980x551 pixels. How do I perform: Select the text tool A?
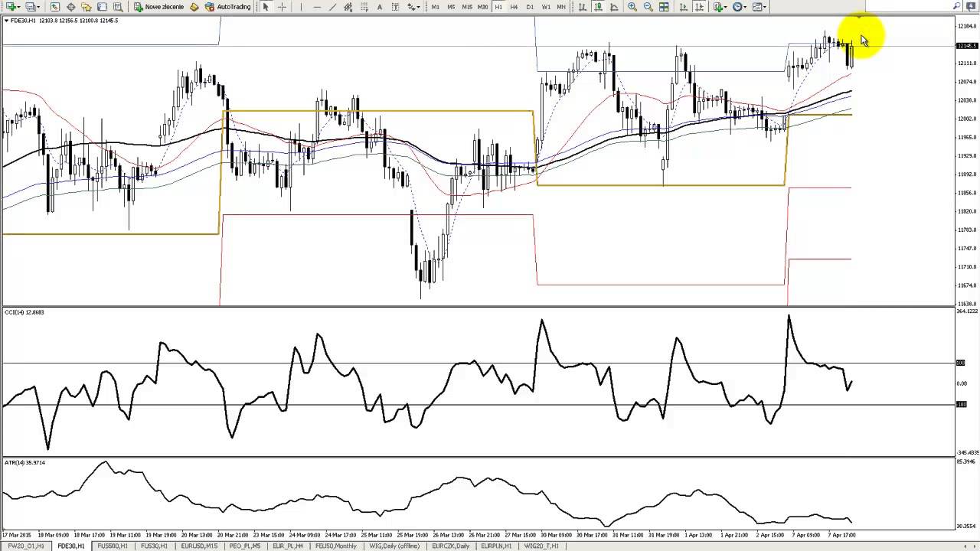[x=380, y=7]
